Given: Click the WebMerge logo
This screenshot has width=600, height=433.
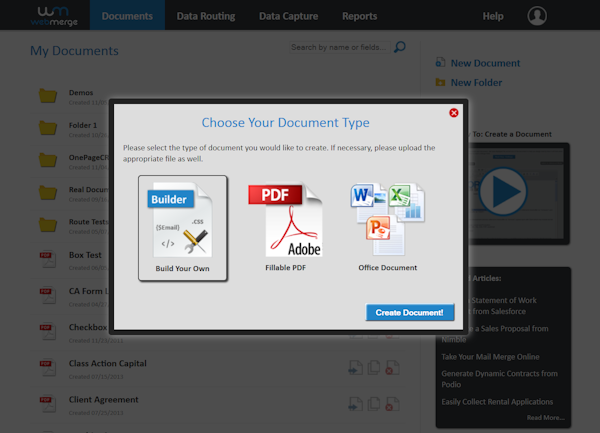Looking at the screenshot, I should click(43, 15).
